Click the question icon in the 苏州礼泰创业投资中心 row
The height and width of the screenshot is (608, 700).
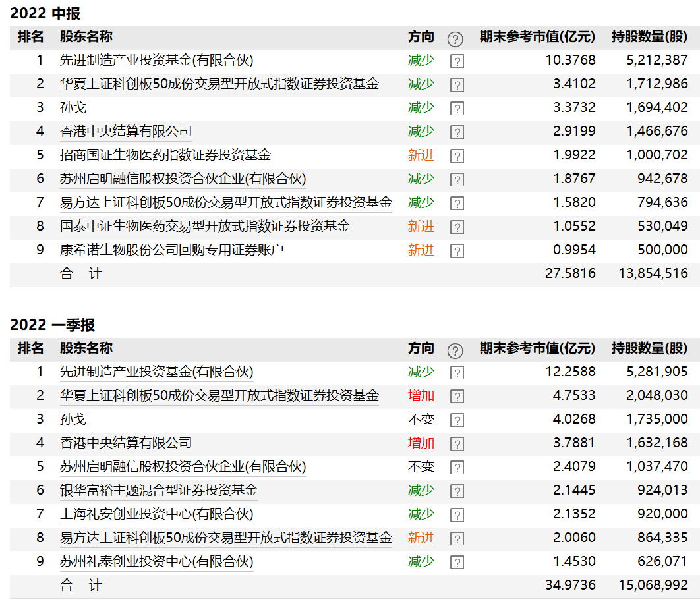pyautogui.click(x=457, y=563)
